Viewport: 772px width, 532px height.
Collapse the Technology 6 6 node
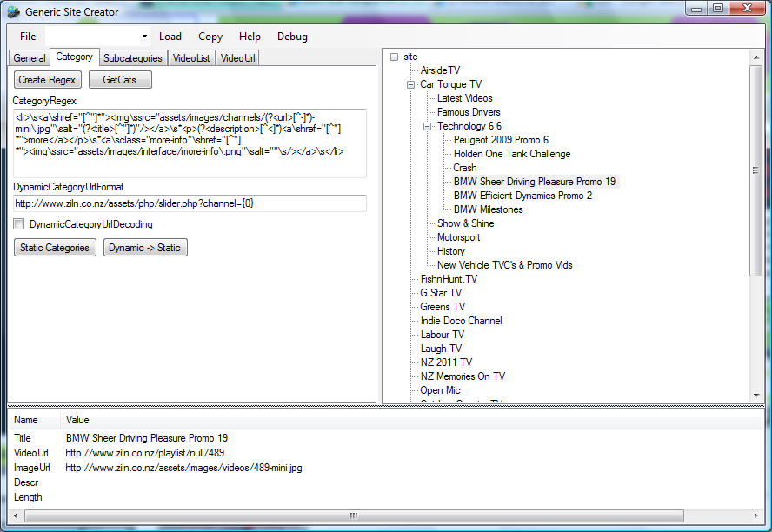(428, 126)
